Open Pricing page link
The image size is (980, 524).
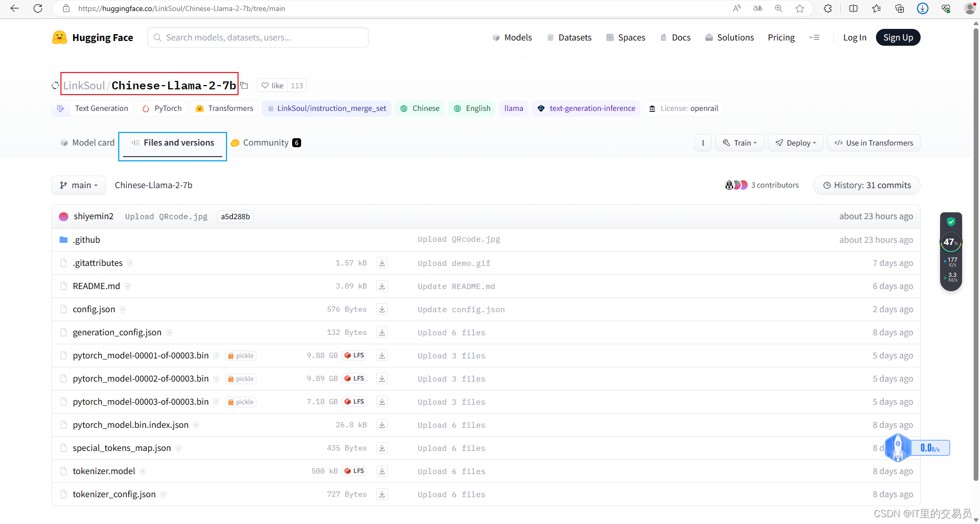pos(781,37)
